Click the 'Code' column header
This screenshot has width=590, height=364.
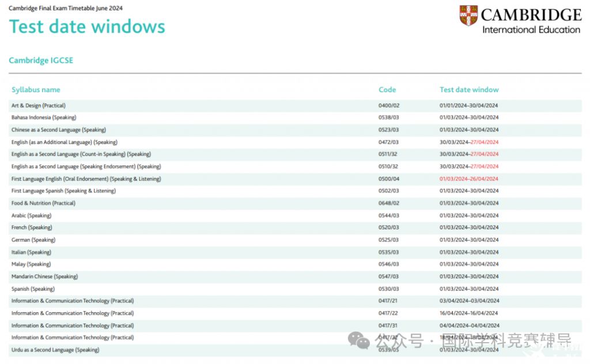click(387, 90)
